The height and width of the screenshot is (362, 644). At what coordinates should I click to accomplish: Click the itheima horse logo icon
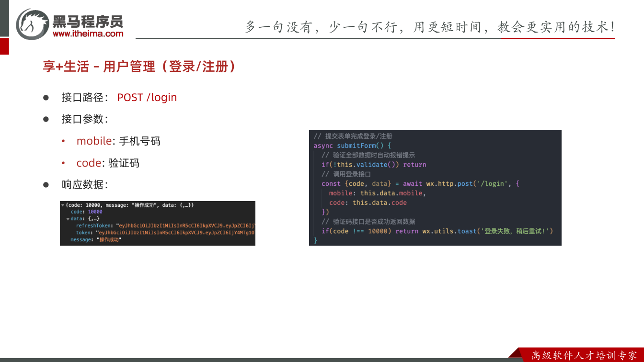click(33, 24)
